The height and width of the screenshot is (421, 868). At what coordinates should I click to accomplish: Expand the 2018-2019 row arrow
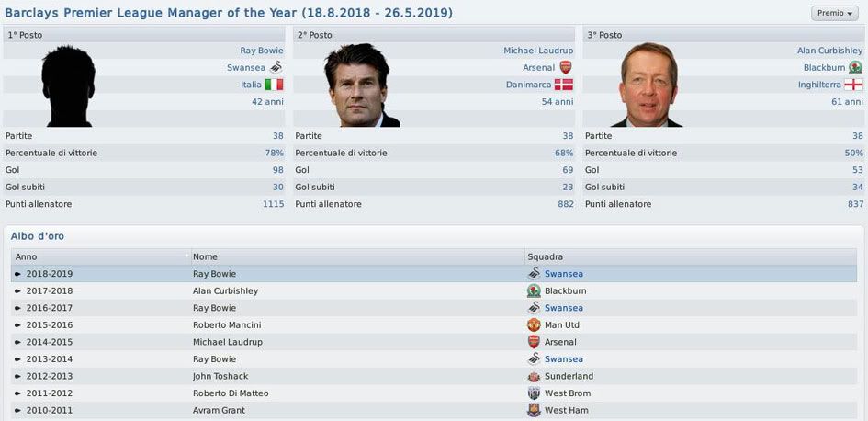pos(17,274)
